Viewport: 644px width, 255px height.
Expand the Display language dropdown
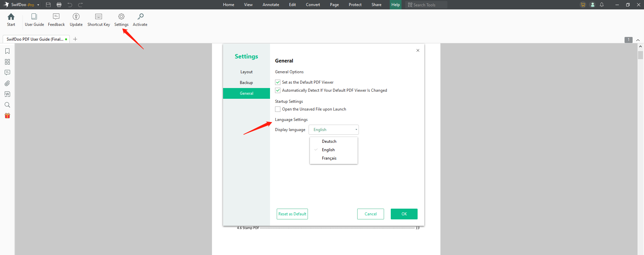pyautogui.click(x=333, y=130)
